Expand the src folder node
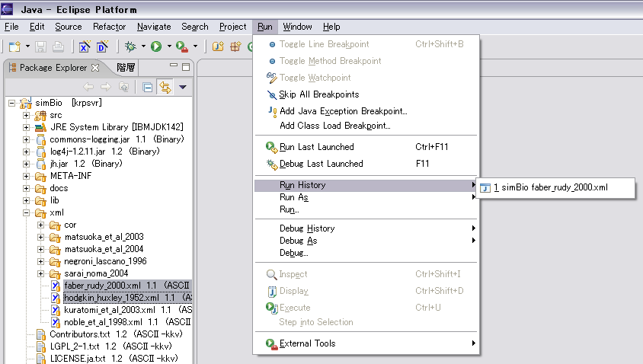Viewport: 643px width, 364px height. (27, 115)
